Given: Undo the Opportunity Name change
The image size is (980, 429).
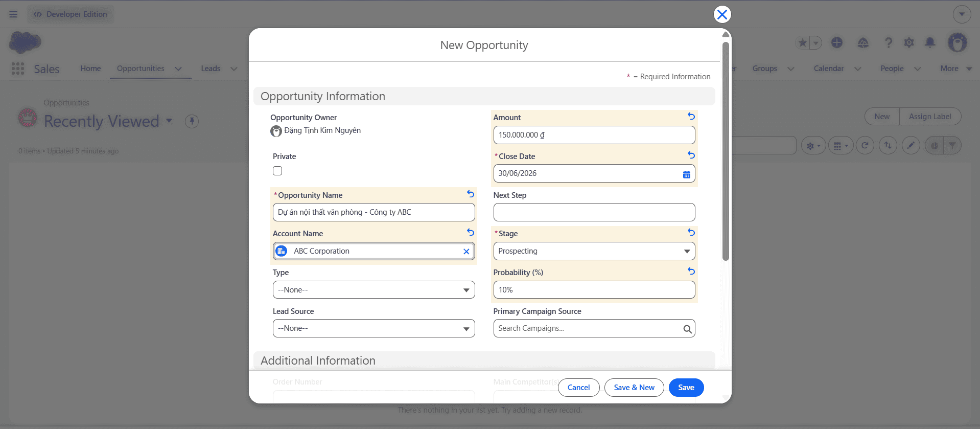Looking at the screenshot, I should tap(471, 194).
